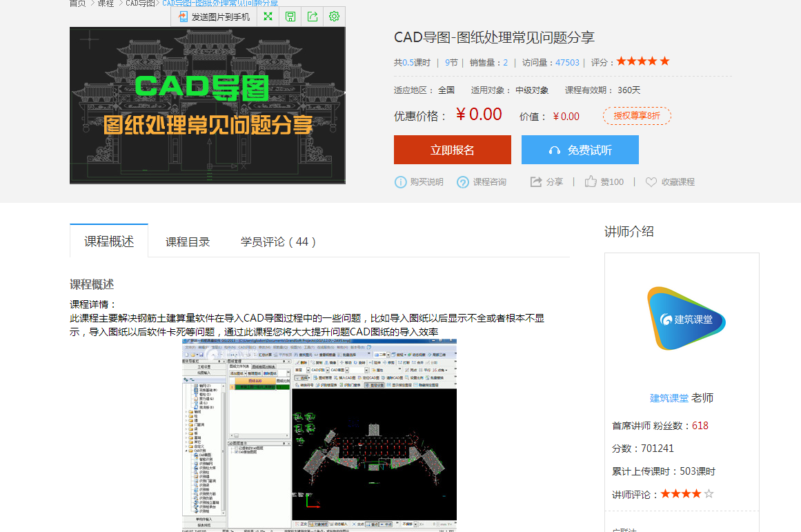Open the 学员评论 (44) tab
The height and width of the screenshot is (532, 801).
click(279, 242)
